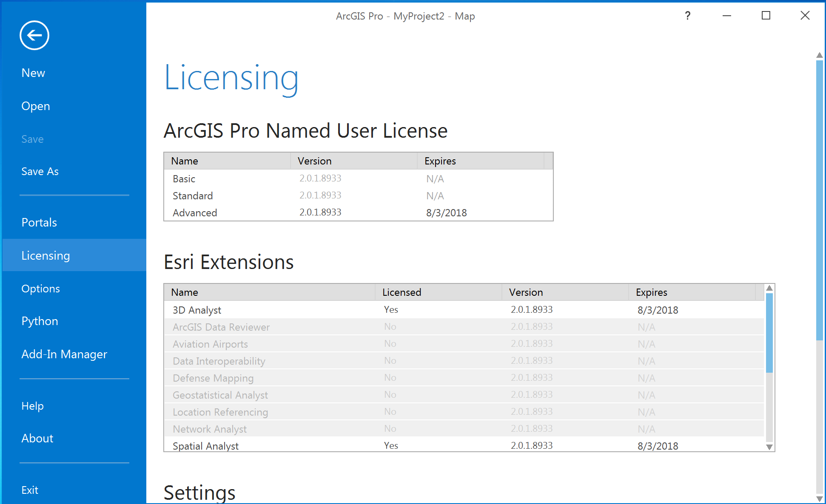Select the Standard license row

358,195
